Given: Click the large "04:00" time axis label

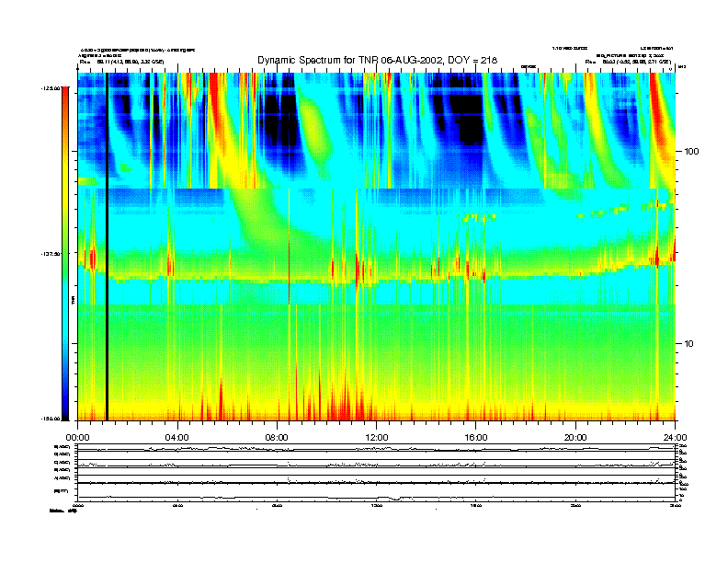Looking at the screenshot, I should [177, 438].
